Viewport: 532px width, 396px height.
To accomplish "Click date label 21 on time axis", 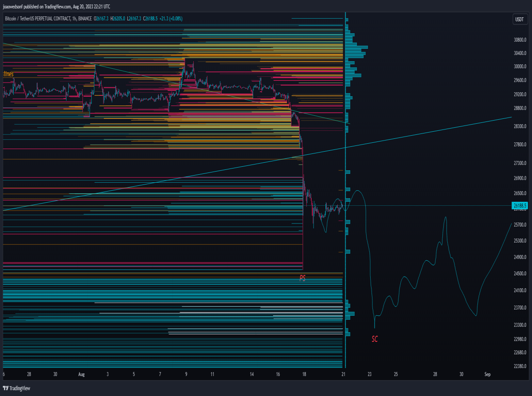I will tap(344, 375).
